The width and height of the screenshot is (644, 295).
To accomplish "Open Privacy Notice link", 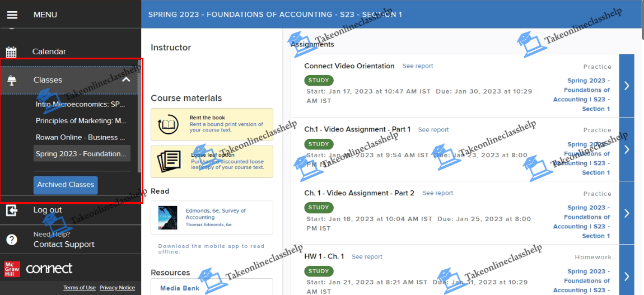I will (x=117, y=288).
